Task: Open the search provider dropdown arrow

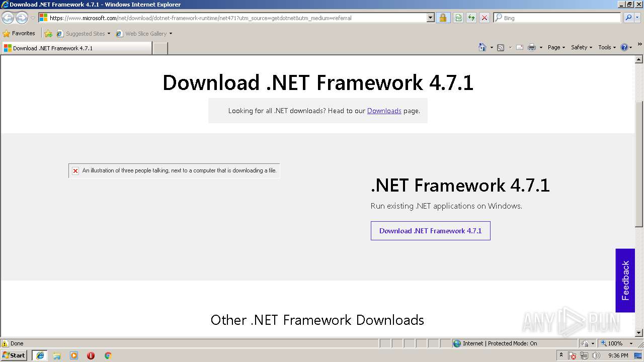Action: coord(637,18)
